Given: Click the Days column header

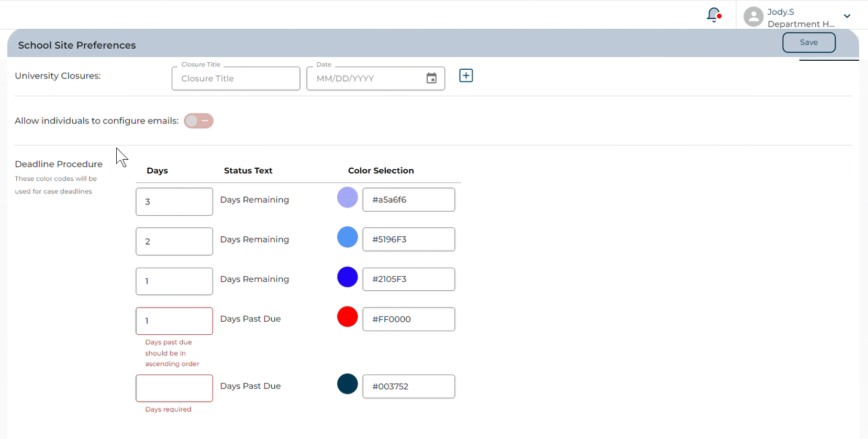Looking at the screenshot, I should [157, 171].
